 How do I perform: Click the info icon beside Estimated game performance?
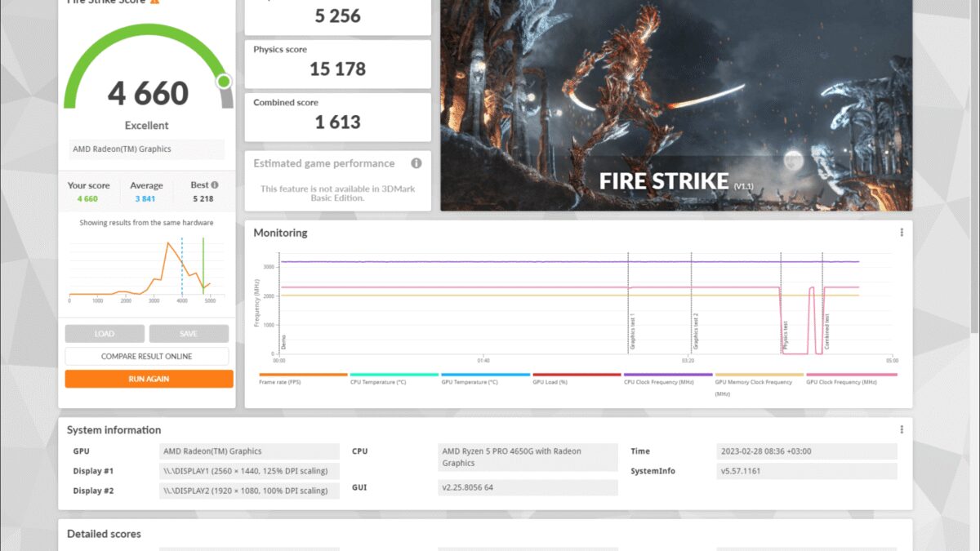pyautogui.click(x=416, y=163)
